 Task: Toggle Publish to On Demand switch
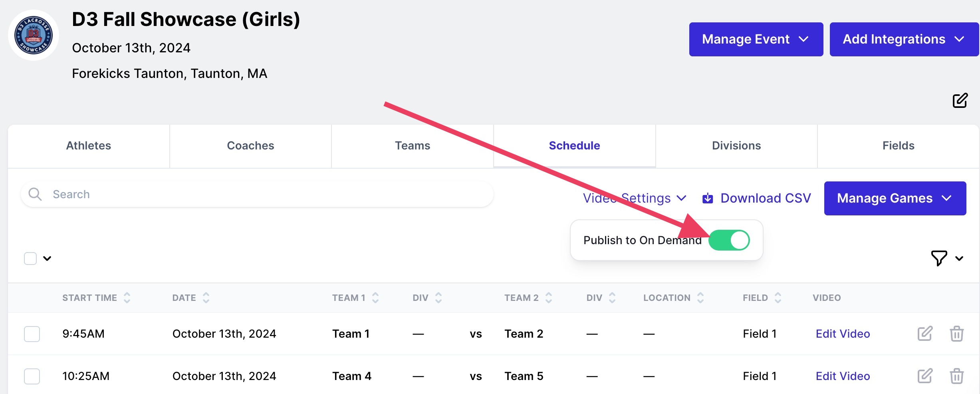(x=729, y=240)
